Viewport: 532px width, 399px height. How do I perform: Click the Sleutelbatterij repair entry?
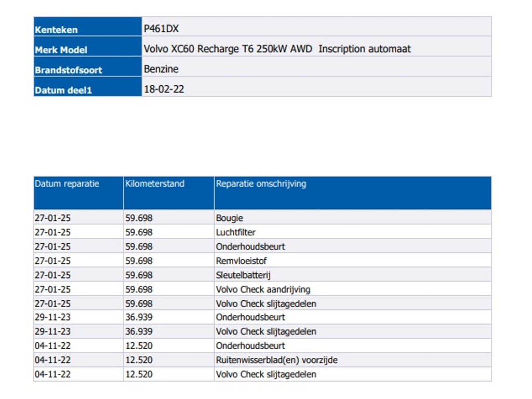243,275
